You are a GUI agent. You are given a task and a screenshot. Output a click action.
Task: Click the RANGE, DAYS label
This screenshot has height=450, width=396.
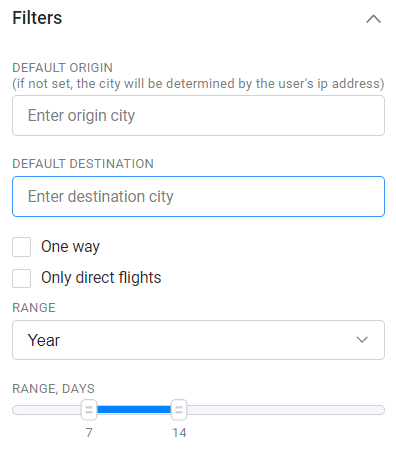(x=53, y=389)
